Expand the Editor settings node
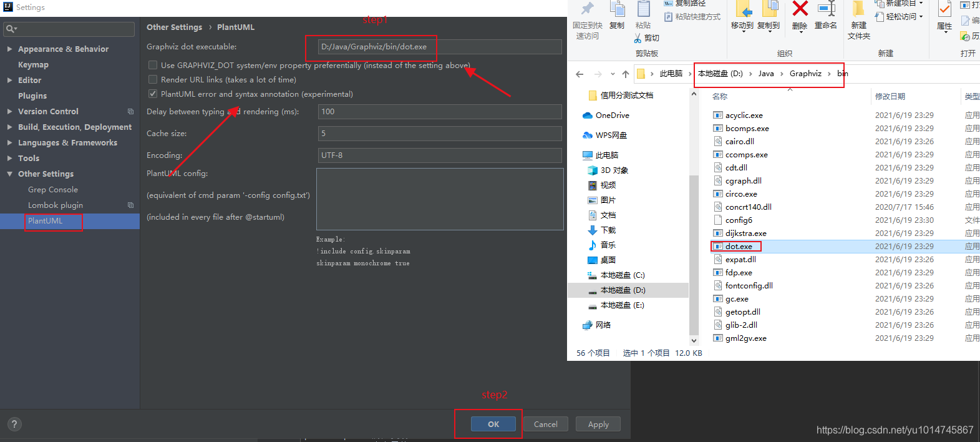The image size is (980, 442). pyautogui.click(x=9, y=80)
